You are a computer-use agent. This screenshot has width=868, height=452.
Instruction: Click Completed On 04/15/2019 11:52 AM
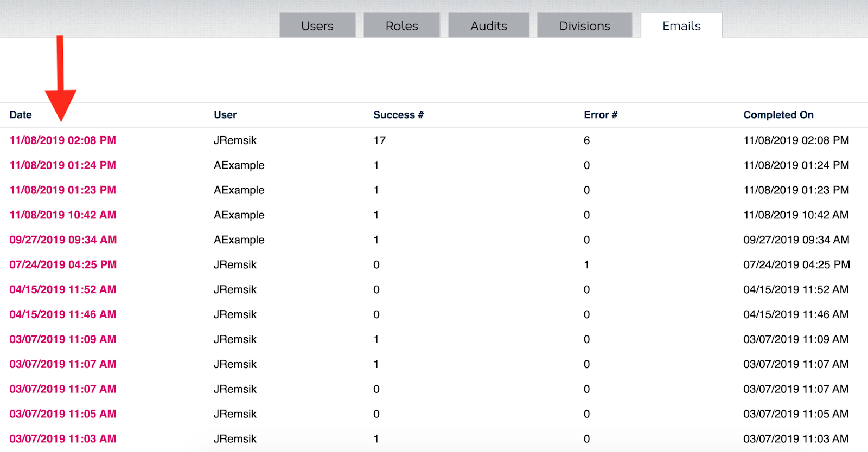(796, 290)
